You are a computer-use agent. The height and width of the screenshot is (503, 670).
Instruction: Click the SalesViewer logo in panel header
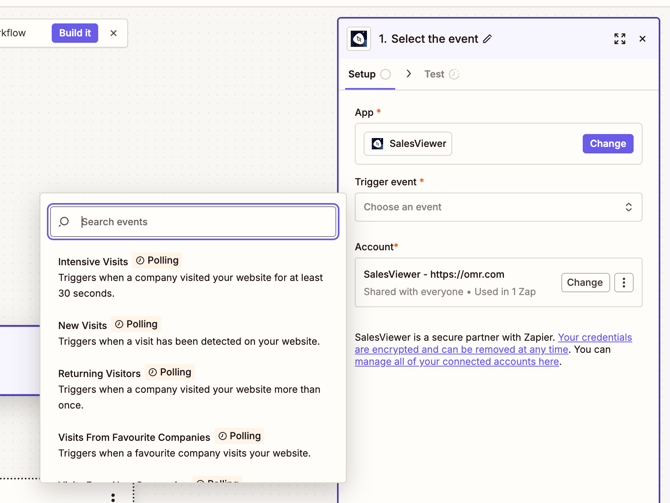(x=359, y=39)
